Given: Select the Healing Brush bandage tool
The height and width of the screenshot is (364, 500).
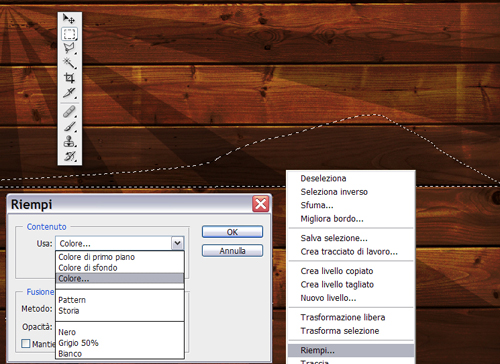Looking at the screenshot, I should click(x=69, y=112).
